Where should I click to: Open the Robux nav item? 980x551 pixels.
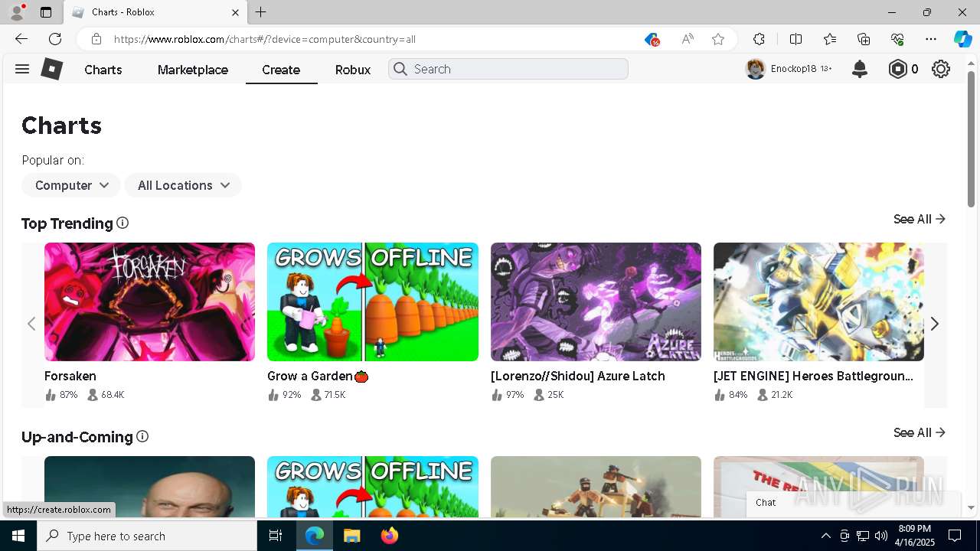[353, 70]
